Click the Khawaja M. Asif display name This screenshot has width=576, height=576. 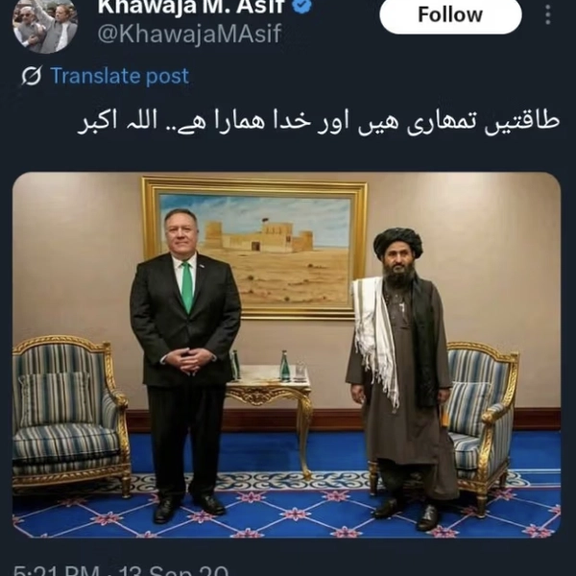pos(191,6)
